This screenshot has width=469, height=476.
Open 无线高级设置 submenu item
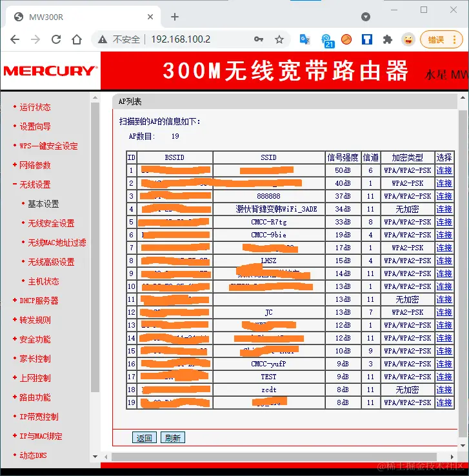coord(51,263)
